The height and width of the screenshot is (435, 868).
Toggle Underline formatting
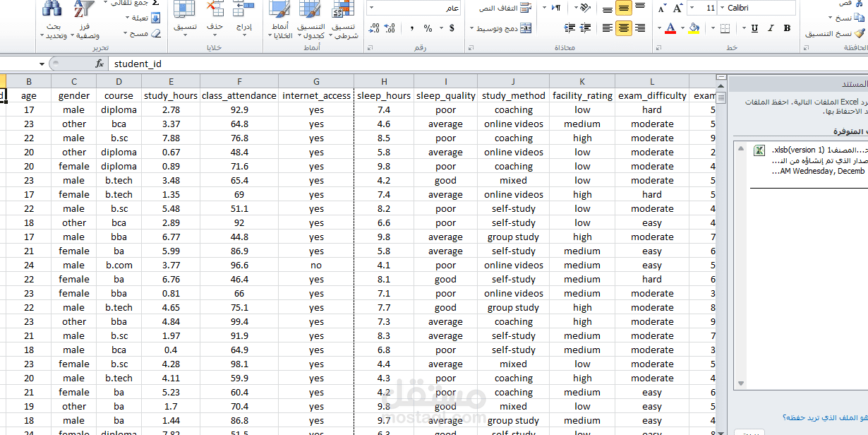point(754,28)
